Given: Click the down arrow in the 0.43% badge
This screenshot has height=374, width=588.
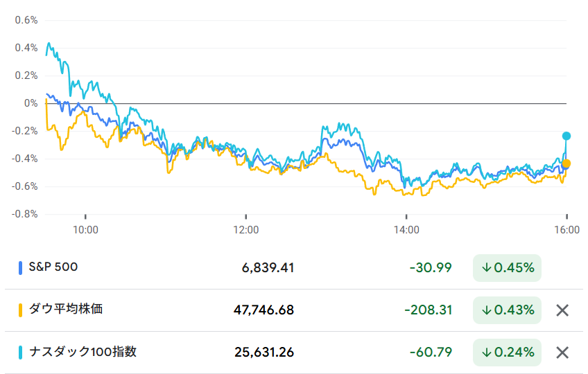Looking at the screenshot, I should (x=487, y=310).
